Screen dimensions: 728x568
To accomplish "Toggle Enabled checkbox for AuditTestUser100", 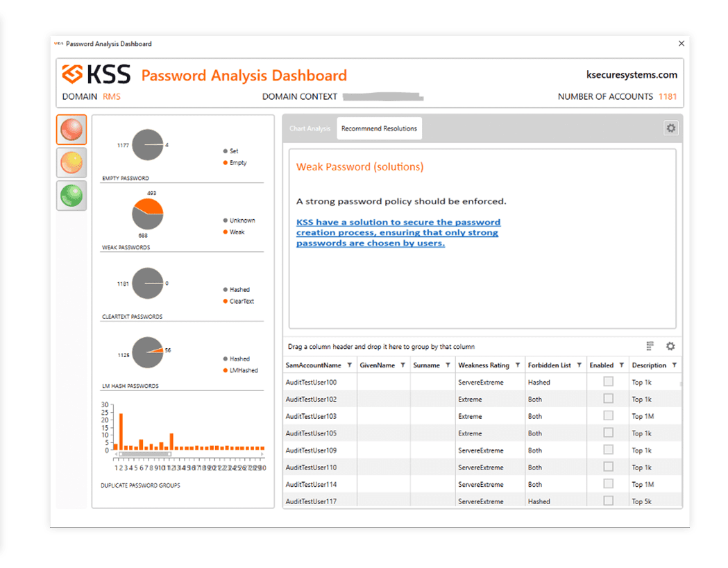I will (608, 381).
